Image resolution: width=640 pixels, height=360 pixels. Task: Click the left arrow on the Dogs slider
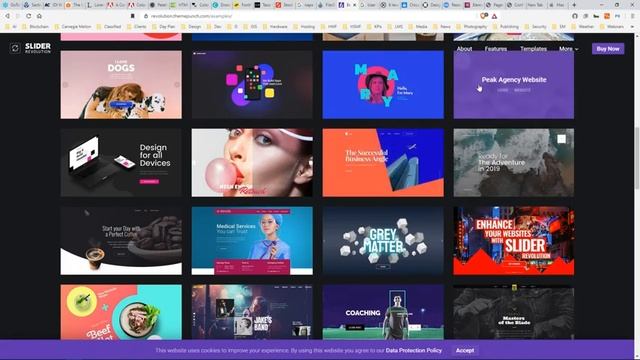click(65, 84)
